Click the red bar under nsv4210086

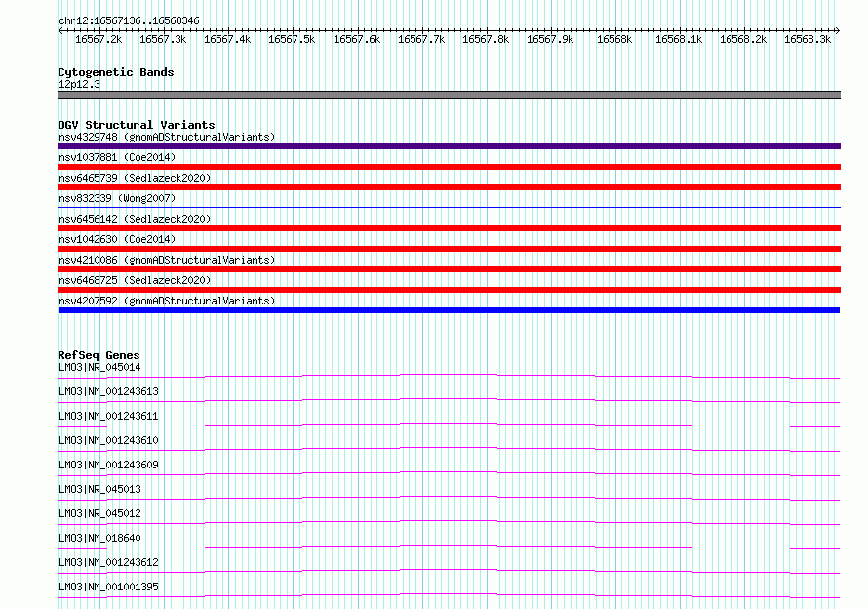(449, 269)
